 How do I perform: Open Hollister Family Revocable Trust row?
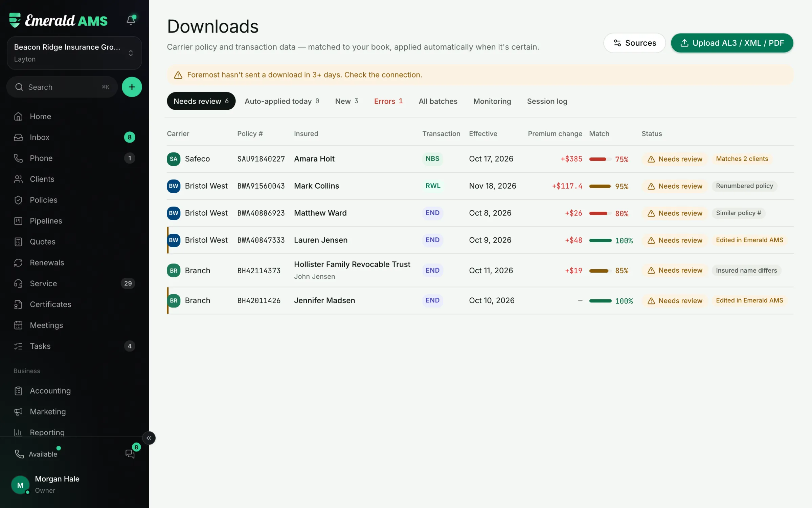[480, 270]
